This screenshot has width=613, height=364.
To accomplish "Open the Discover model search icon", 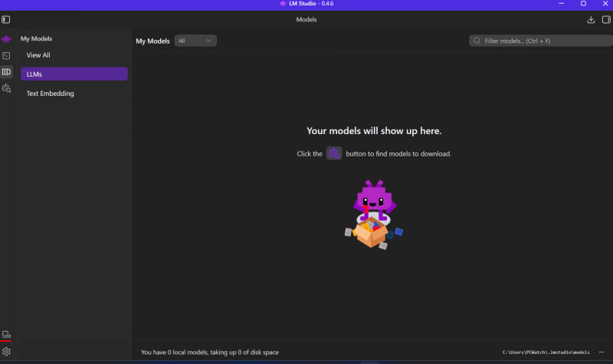I will (x=6, y=88).
